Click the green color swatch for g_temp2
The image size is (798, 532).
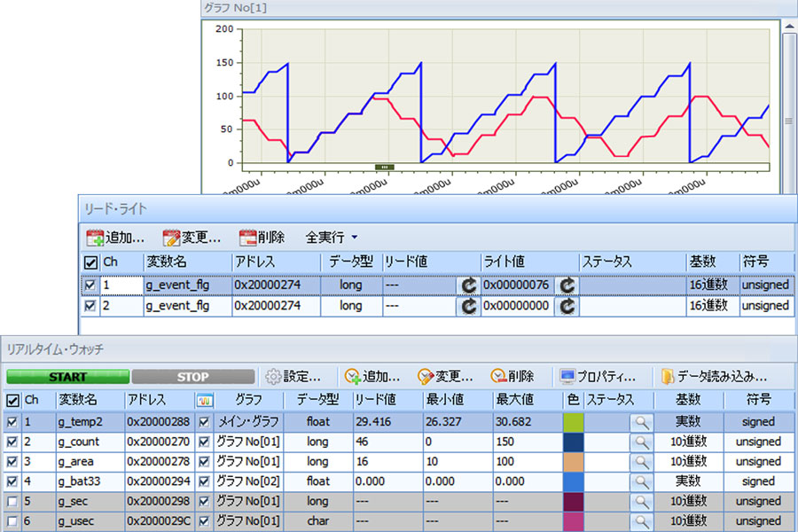pyautogui.click(x=574, y=422)
